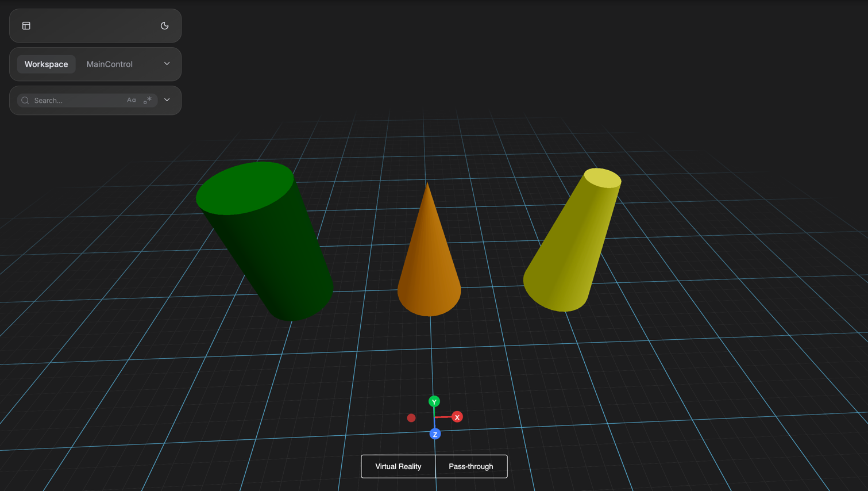Image resolution: width=868 pixels, height=491 pixels.
Task: Snap view to Z axis gizmo
Action: pos(435,434)
